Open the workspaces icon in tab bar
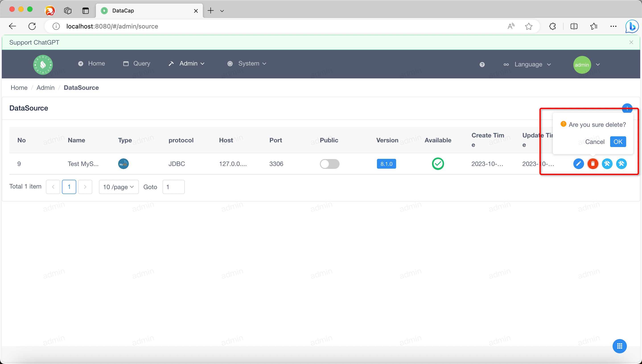This screenshot has height=364, width=642. pos(68,10)
